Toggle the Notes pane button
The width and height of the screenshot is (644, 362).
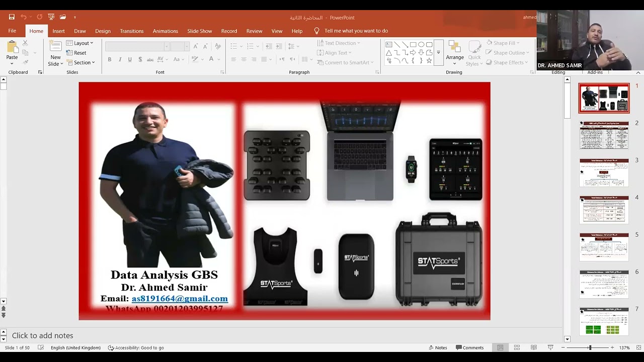(x=438, y=347)
